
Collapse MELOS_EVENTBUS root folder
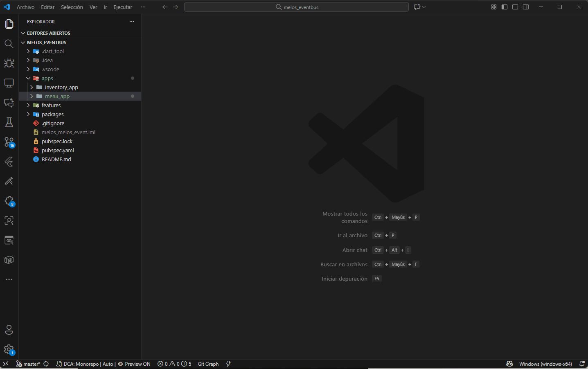(x=80, y=43)
